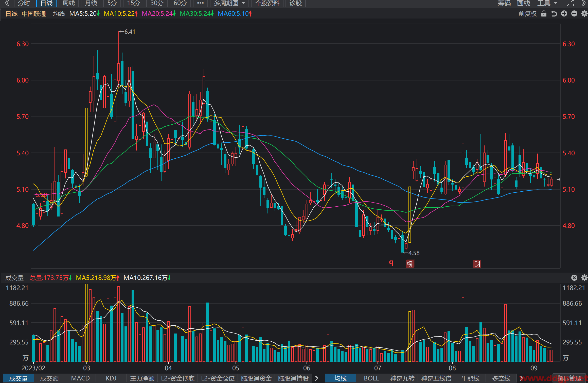Screen dimensions: 588x383
Task: Select the MACD indicator tab
Action: pos(80,378)
